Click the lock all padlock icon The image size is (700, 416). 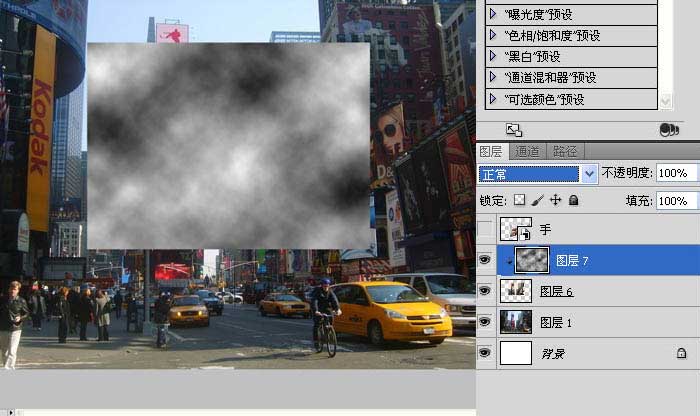(573, 200)
